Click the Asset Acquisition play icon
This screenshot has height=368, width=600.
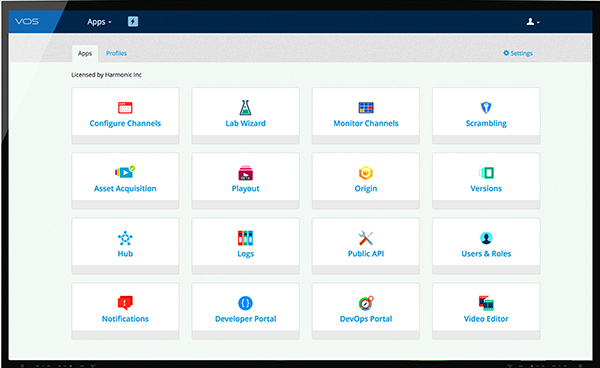tap(125, 172)
